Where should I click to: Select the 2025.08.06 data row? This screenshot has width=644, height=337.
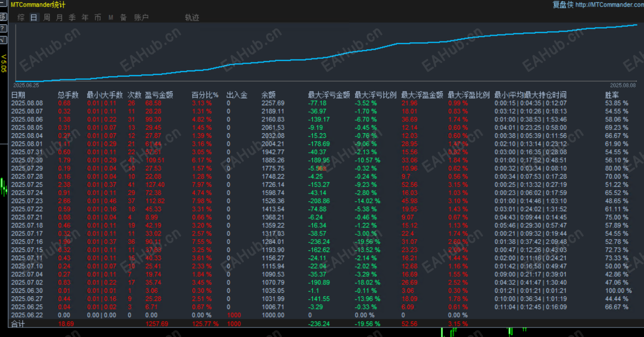click(321, 120)
